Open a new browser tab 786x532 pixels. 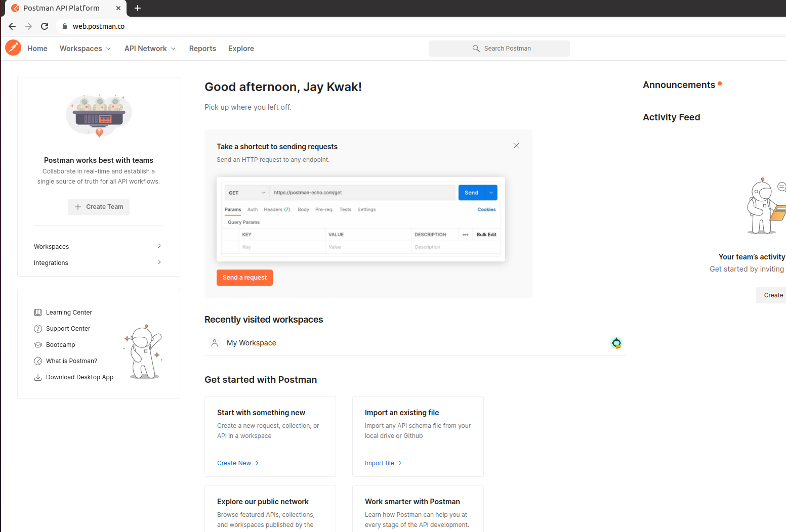point(138,8)
